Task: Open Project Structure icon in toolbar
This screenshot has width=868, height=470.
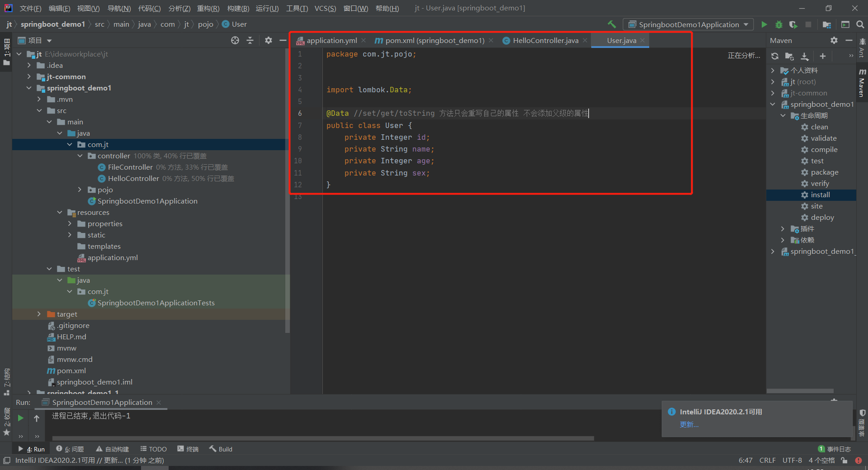Action: [x=827, y=24]
